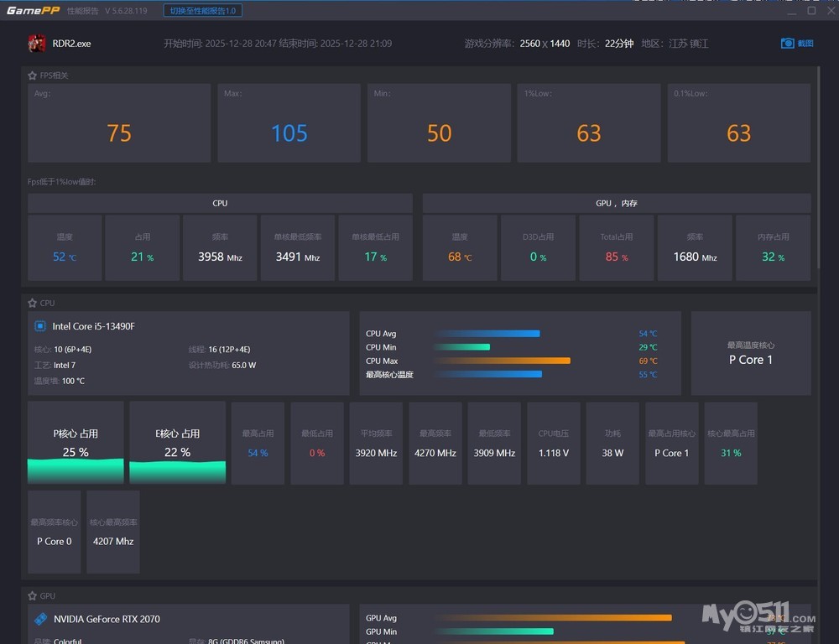The height and width of the screenshot is (644, 839).
Task: Click the star icon beside FPS相关
Action: (32, 75)
